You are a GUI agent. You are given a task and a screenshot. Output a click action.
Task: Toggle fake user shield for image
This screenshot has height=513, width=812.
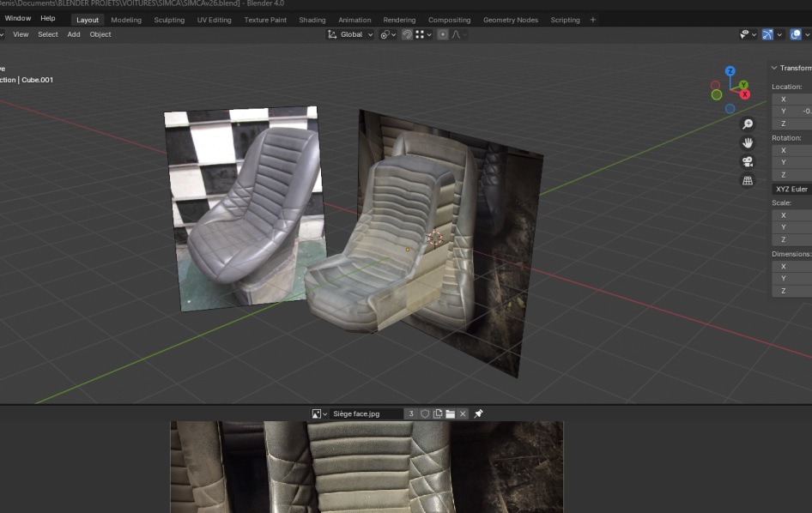coord(425,413)
